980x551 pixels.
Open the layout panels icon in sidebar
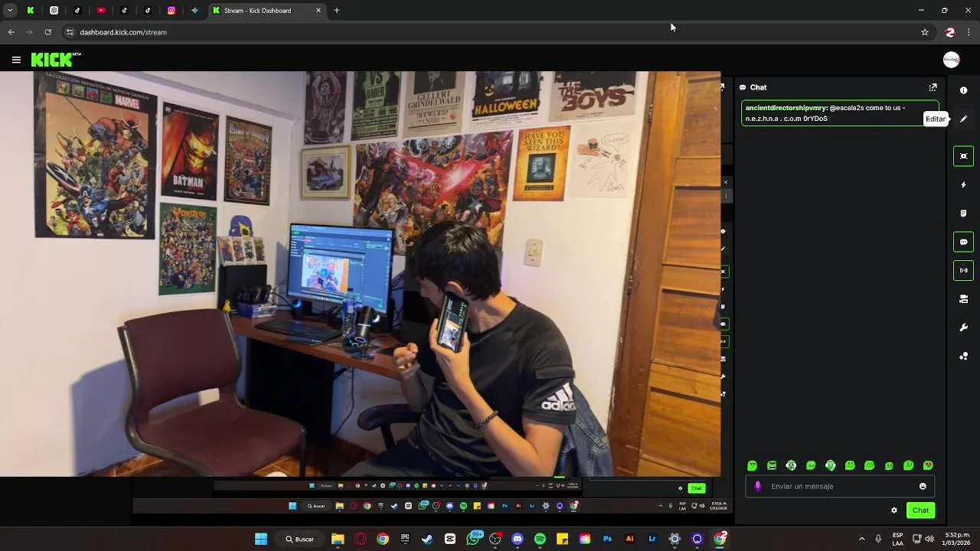coord(963,299)
